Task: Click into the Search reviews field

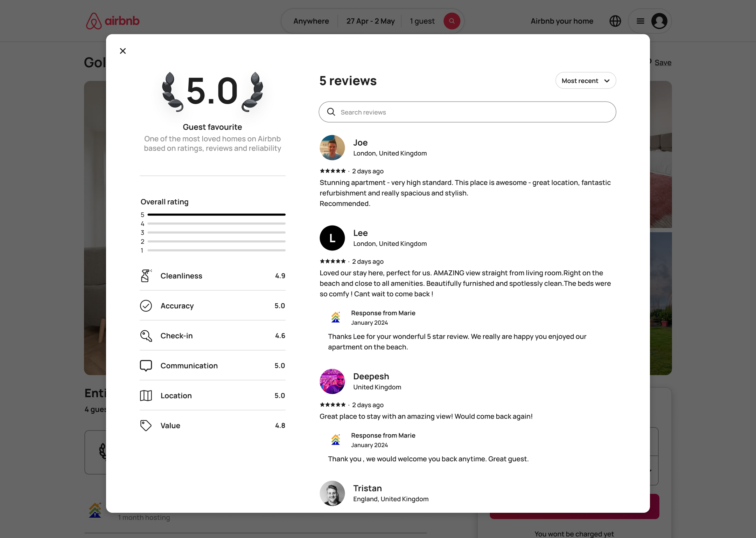Action: pyautogui.click(x=467, y=112)
